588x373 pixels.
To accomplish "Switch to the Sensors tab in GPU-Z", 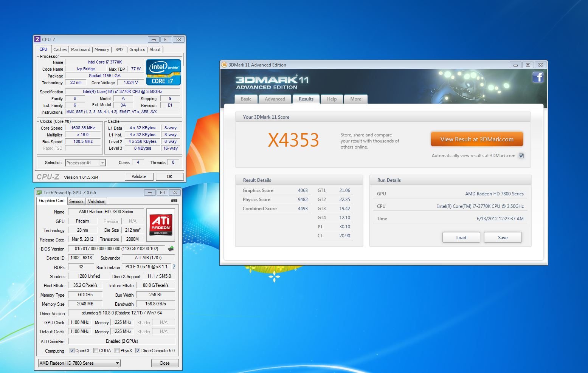I will click(x=76, y=201).
